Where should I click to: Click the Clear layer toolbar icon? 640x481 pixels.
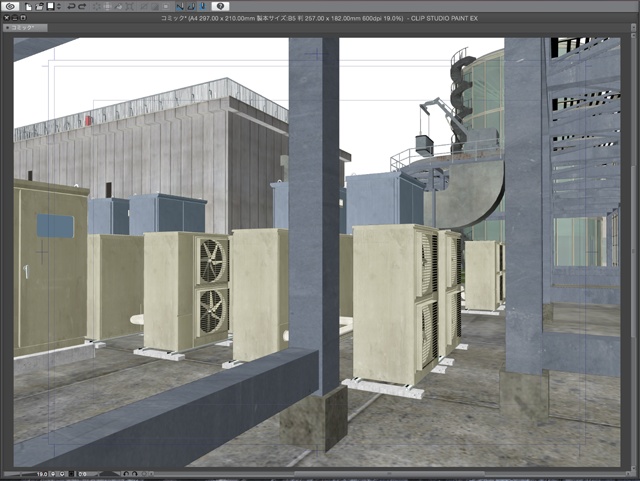click(97, 6)
